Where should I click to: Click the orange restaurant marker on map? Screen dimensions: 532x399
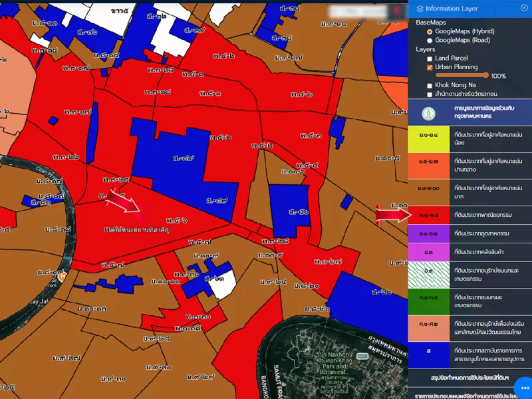click(62, 276)
